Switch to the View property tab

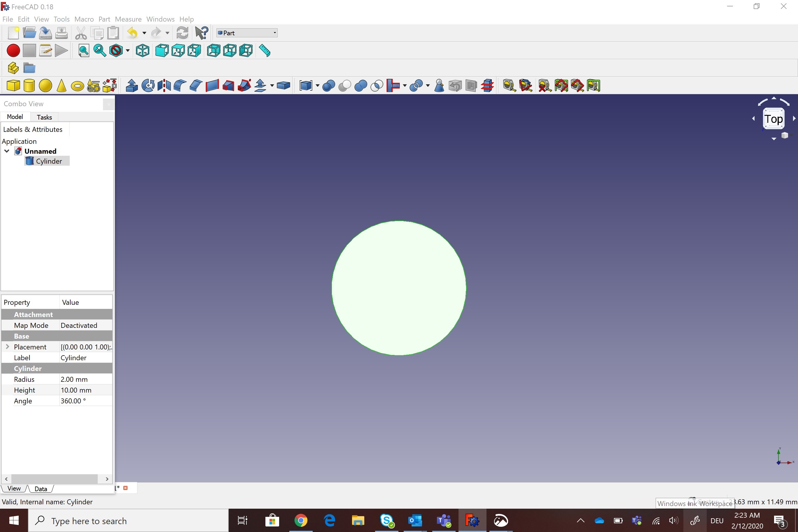point(14,489)
